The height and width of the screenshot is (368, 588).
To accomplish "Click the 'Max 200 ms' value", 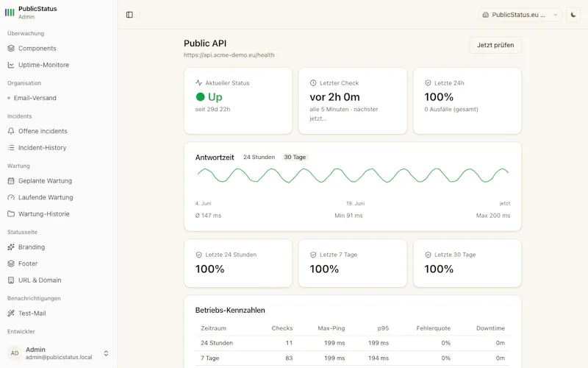I will [493, 216].
